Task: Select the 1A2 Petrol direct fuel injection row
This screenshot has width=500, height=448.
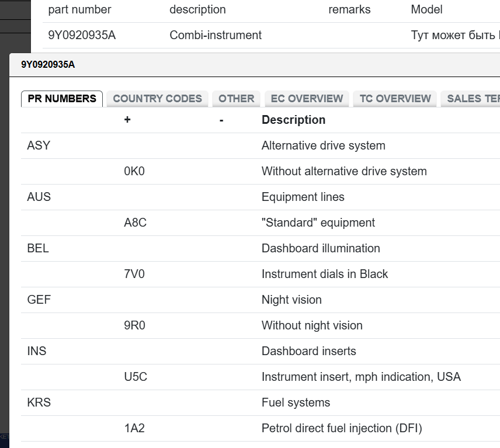Action: [341, 428]
